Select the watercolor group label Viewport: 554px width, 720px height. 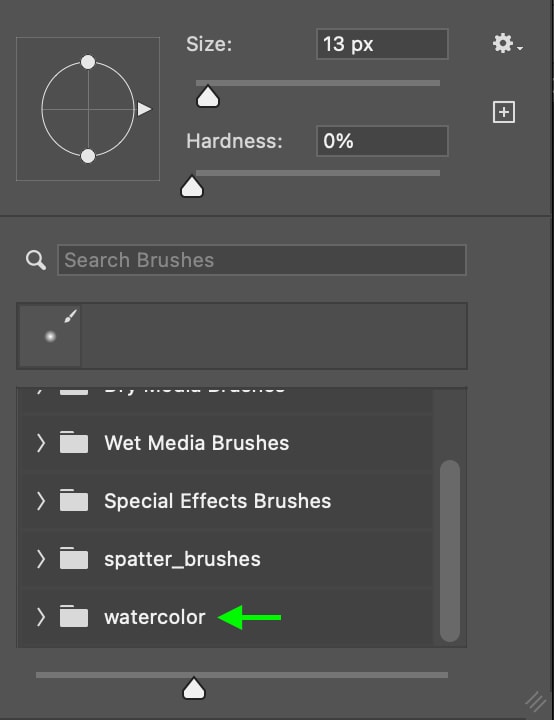coord(155,617)
